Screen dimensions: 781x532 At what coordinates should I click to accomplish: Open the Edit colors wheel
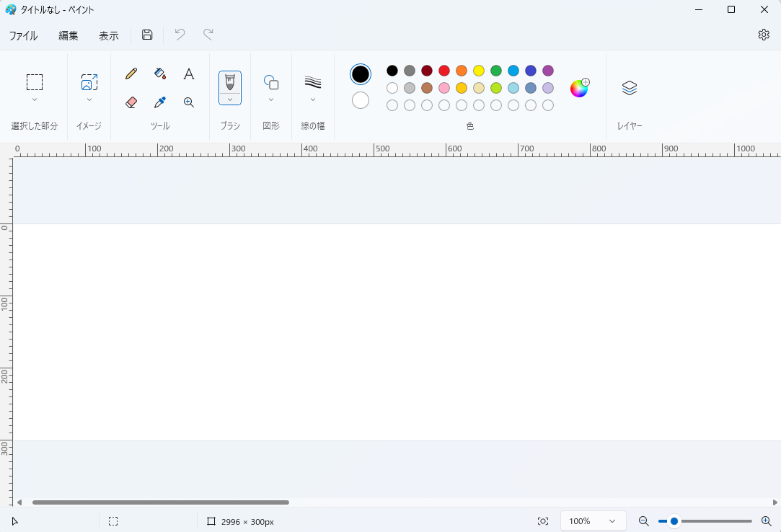(579, 88)
